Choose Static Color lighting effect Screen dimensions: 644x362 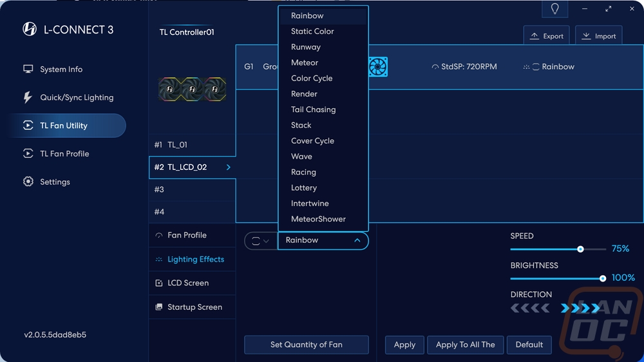(323, 31)
